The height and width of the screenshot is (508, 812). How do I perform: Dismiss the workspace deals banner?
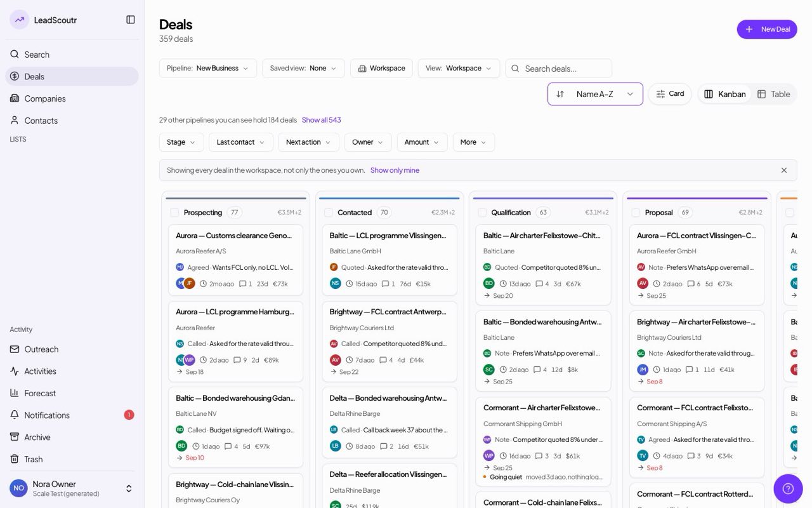784,170
